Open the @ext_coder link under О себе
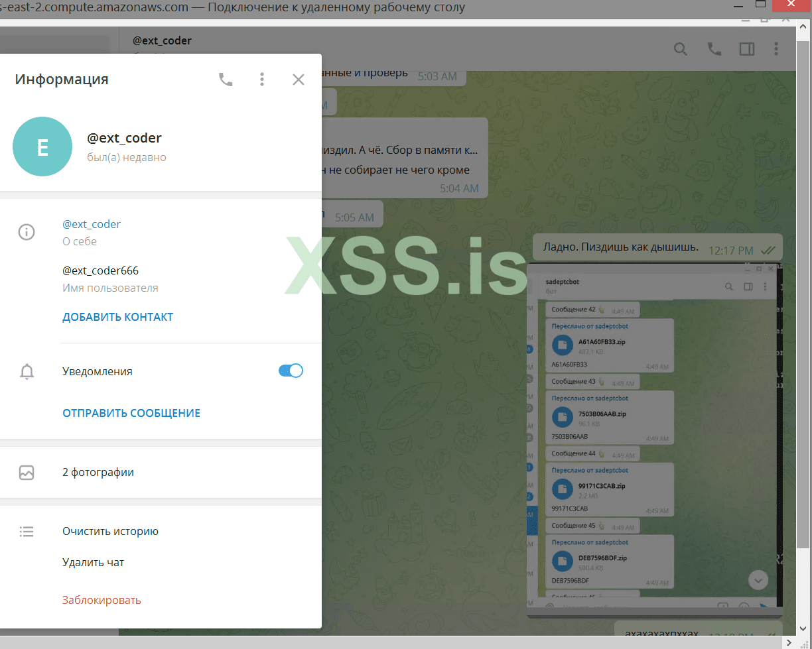Image resolution: width=812 pixels, height=649 pixels. pyautogui.click(x=92, y=224)
